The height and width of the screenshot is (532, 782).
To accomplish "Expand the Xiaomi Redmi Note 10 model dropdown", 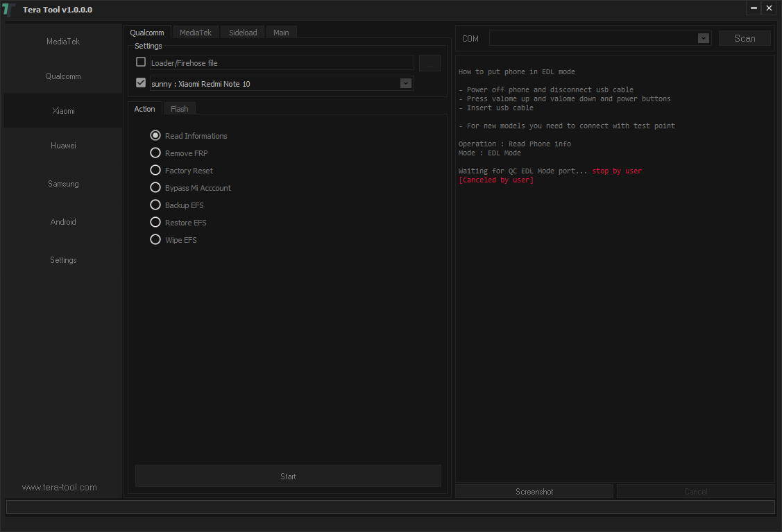I will pos(406,83).
